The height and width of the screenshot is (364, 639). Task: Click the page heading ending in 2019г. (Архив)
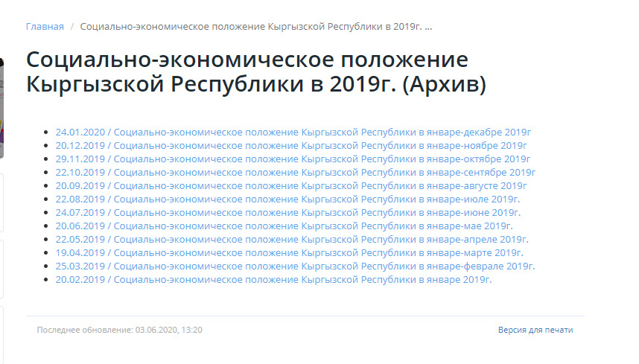(x=256, y=72)
